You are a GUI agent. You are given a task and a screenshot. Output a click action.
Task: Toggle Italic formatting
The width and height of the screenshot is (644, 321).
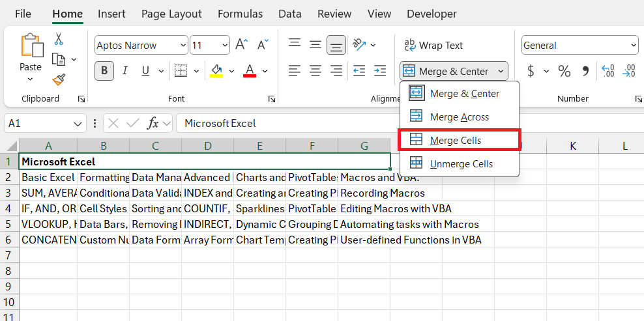pyautogui.click(x=125, y=71)
